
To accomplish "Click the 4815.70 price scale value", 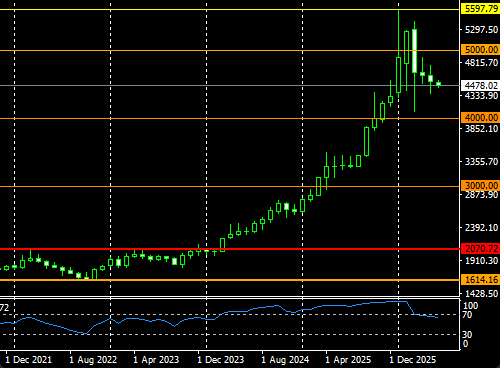I will (481, 62).
